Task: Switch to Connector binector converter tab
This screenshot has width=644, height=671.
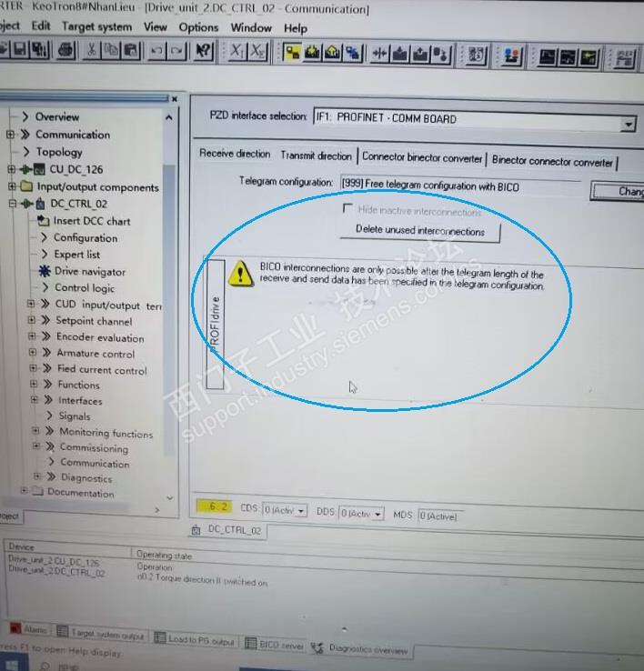Action: (x=422, y=157)
